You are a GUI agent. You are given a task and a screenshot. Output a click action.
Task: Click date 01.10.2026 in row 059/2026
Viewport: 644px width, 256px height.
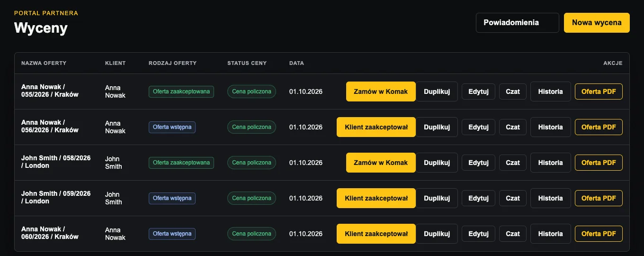pyautogui.click(x=306, y=198)
